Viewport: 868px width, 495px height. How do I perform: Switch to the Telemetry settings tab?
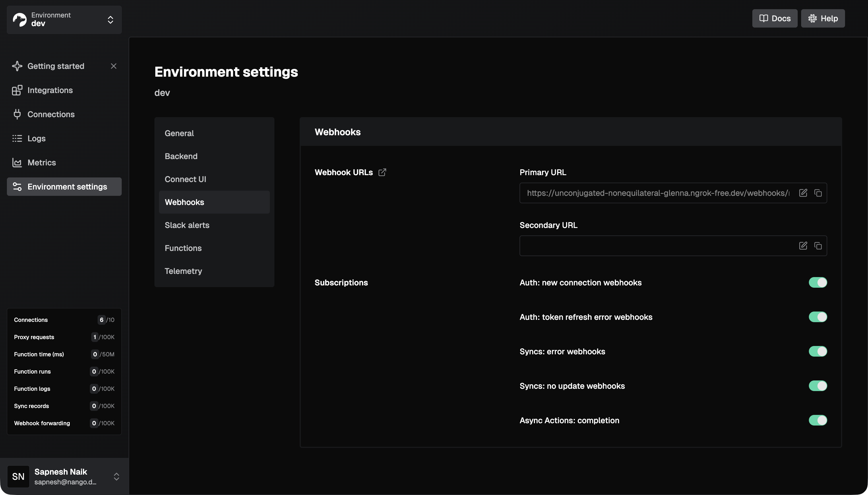[x=183, y=271]
